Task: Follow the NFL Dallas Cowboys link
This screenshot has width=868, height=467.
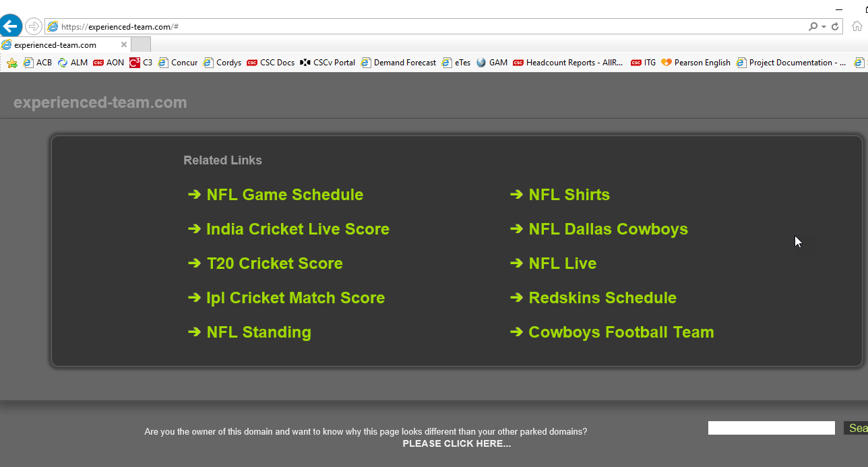Action: pyautogui.click(x=608, y=229)
